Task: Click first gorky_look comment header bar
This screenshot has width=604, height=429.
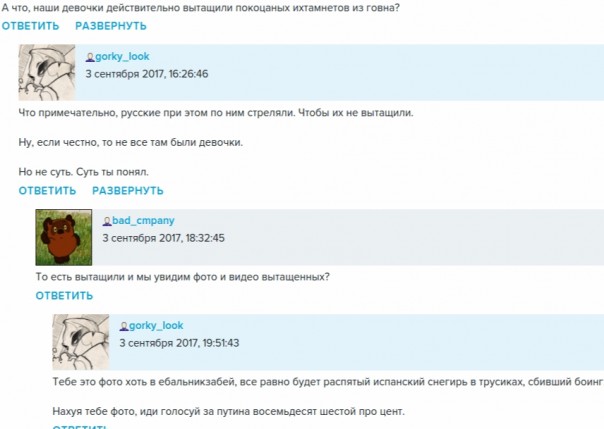Action: point(339,72)
